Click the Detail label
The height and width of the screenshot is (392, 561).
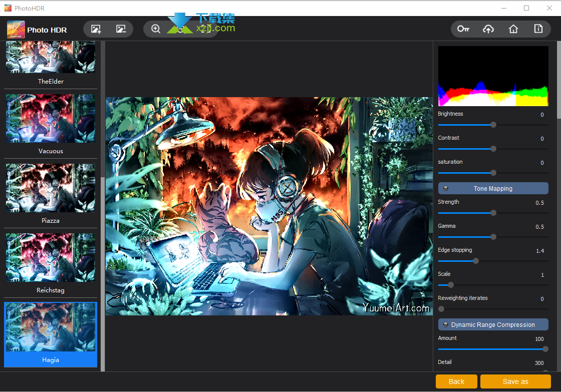pos(445,362)
